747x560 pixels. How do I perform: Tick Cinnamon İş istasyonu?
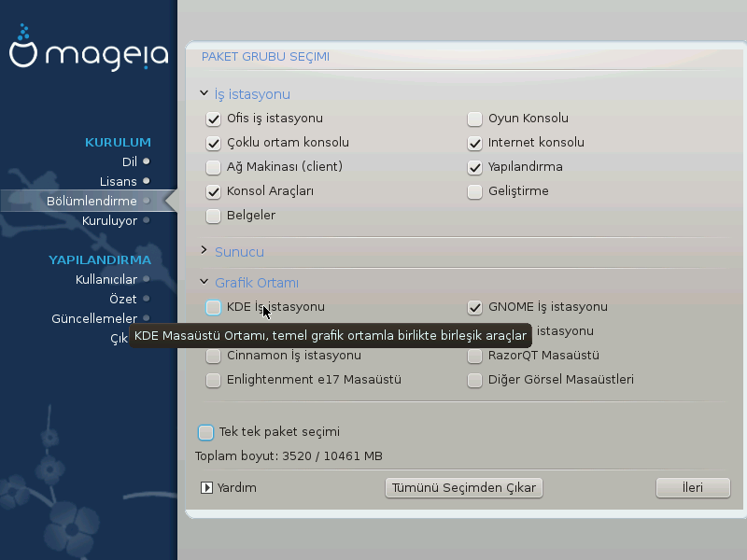(213, 356)
